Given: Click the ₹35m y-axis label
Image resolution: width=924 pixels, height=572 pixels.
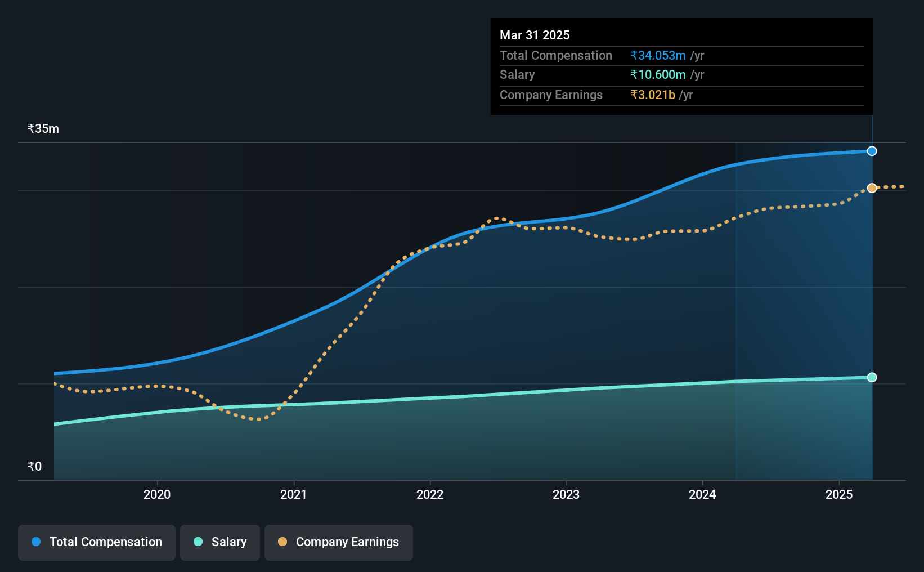Looking at the screenshot, I should click(43, 128).
